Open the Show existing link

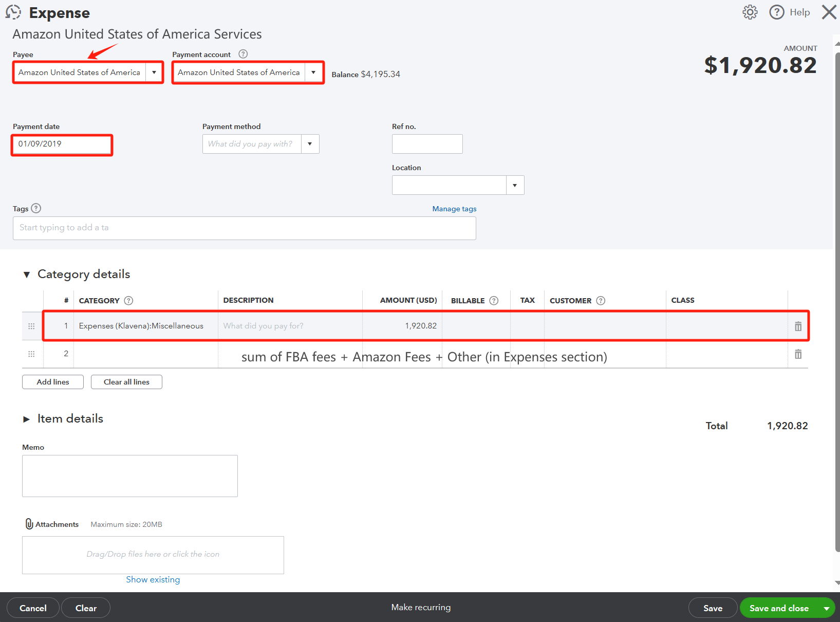153,579
